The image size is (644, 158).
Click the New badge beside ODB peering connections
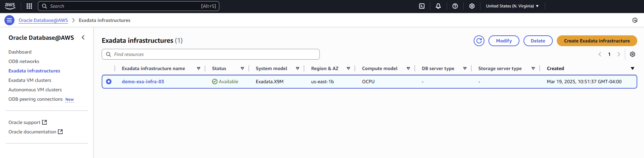tap(69, 99)
